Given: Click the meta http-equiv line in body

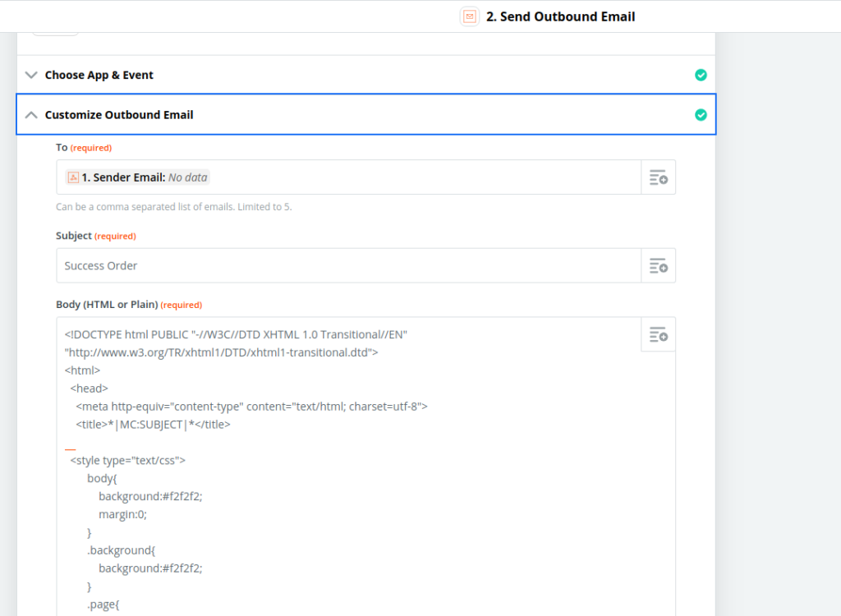Looking at the screenshot, I should [x=251, y=407].
